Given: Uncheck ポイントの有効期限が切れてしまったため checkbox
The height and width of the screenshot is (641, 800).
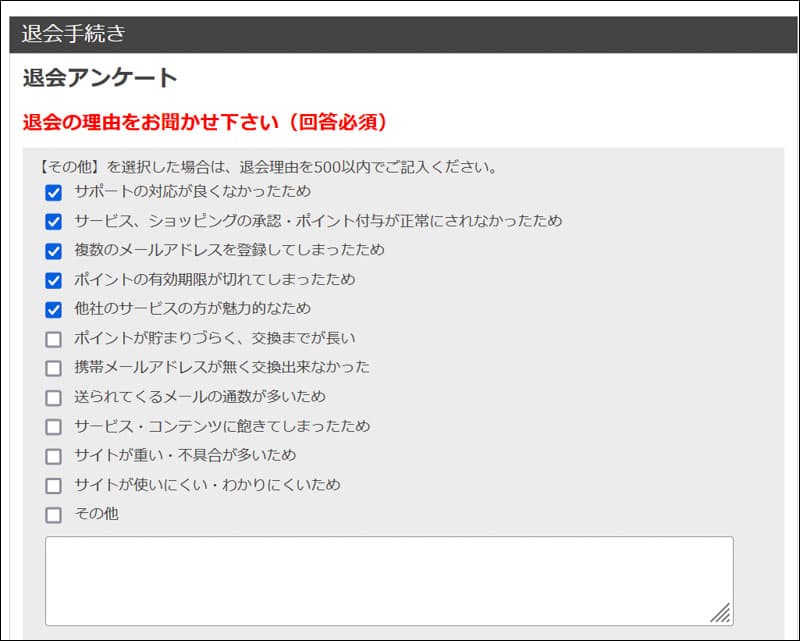Looking at the screenshot, I should tap(54, 281).
